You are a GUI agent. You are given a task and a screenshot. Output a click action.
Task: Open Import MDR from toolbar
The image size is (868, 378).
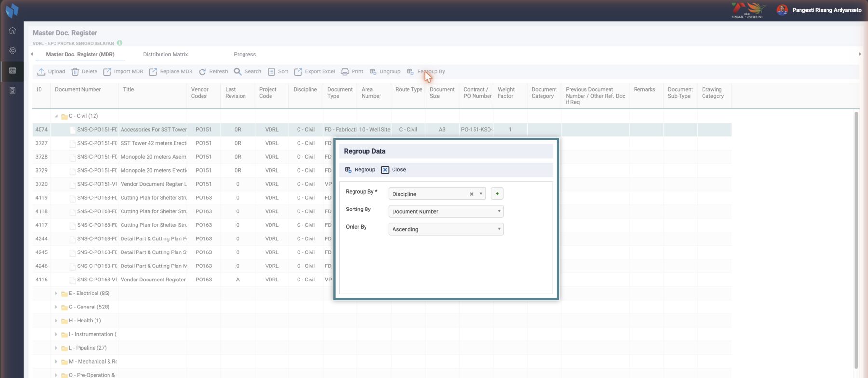click(123, 71)
